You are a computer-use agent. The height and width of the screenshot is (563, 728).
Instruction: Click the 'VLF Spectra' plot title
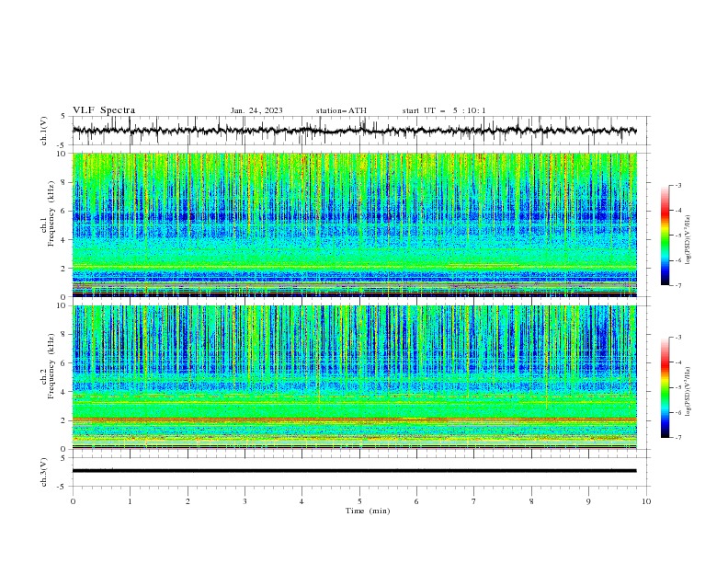104,110
